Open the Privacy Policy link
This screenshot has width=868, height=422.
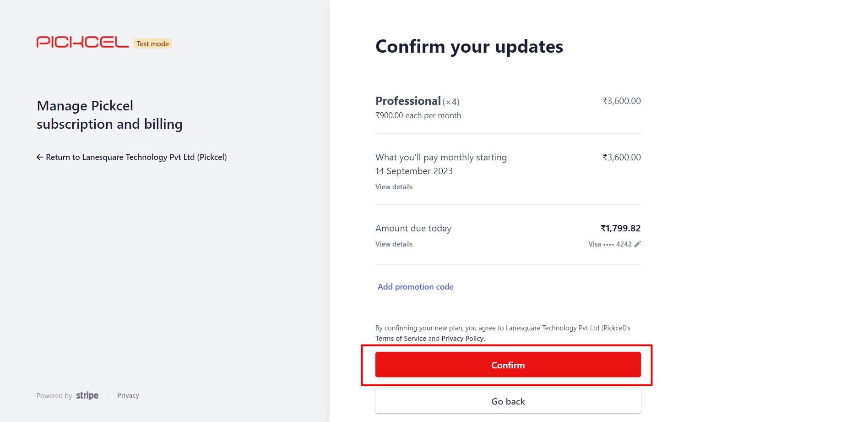click(462, 339)
